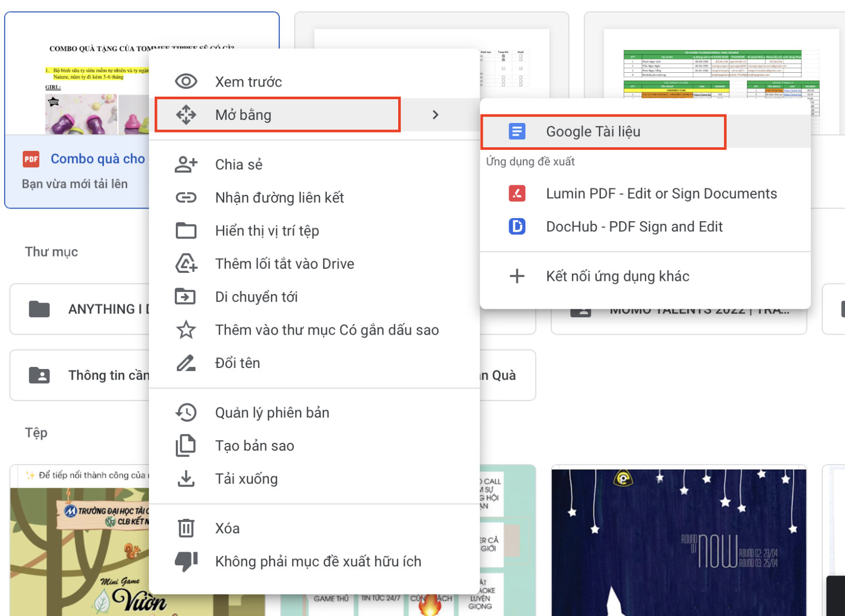Viewport: 845px width, 616px height.
Task: Click the eye preview icon
Action: 186,81
